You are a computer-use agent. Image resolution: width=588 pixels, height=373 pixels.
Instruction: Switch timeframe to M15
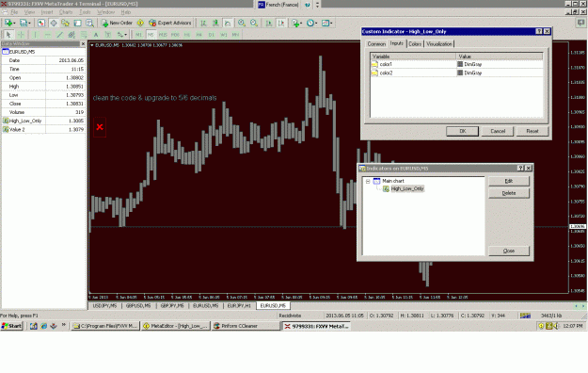tap(163, 35)
